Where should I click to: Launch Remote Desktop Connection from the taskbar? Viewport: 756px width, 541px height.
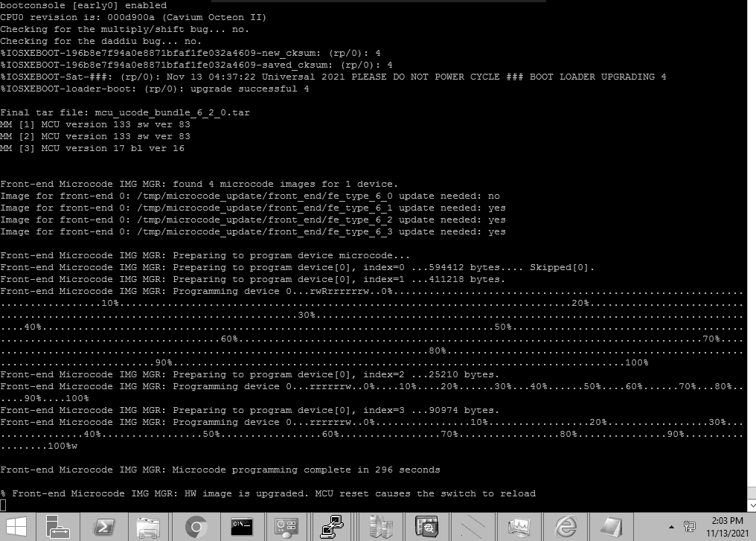(x=331, y=527)
